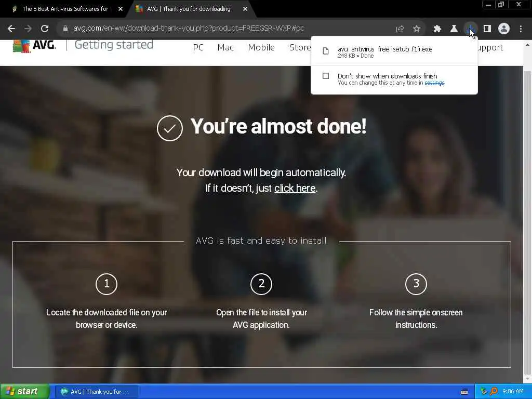Screen dimensions: 532x399
Task: Click '248 KB • Done' download status
Action: (355, 56)
